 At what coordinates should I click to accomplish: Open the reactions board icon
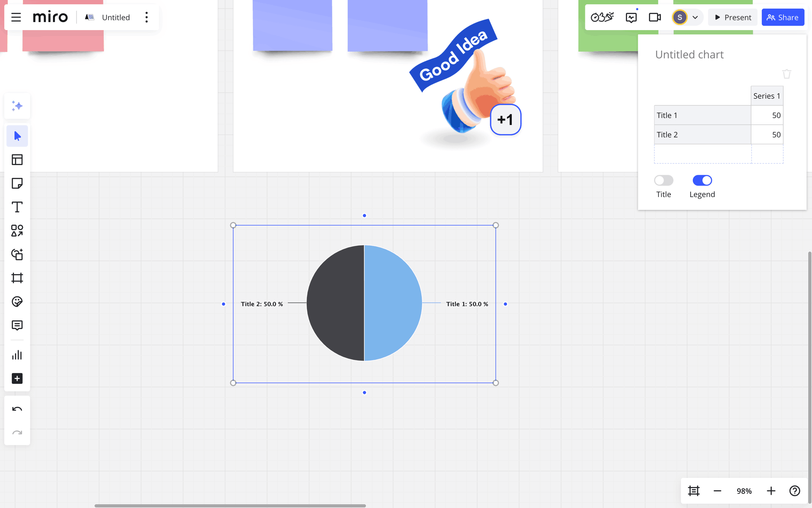(x=631, y=17)
